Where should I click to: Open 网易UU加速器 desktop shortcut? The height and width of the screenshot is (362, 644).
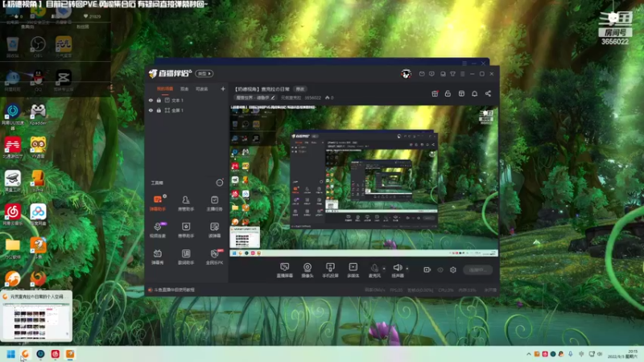tap(13, 115)
